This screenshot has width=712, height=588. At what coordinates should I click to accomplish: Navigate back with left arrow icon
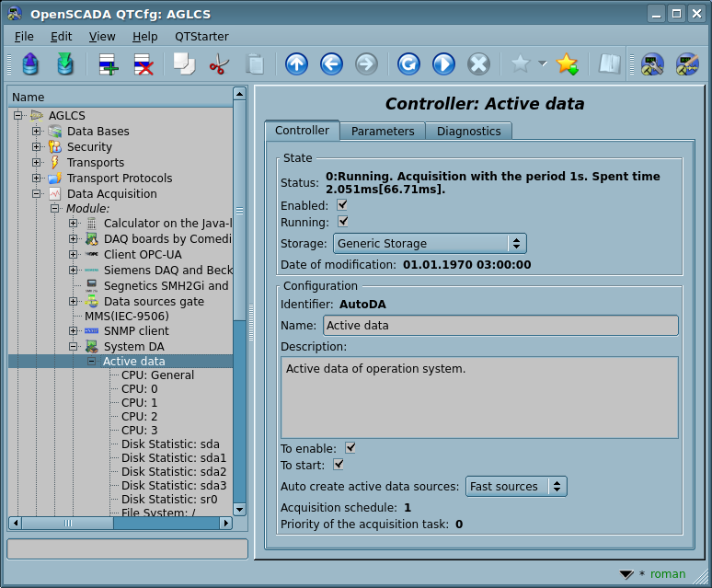click(x=331, y=64)
